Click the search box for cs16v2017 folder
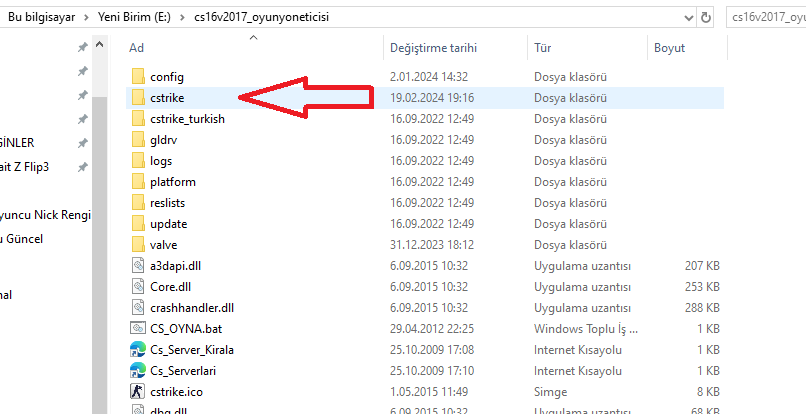 tap(766, 17)
